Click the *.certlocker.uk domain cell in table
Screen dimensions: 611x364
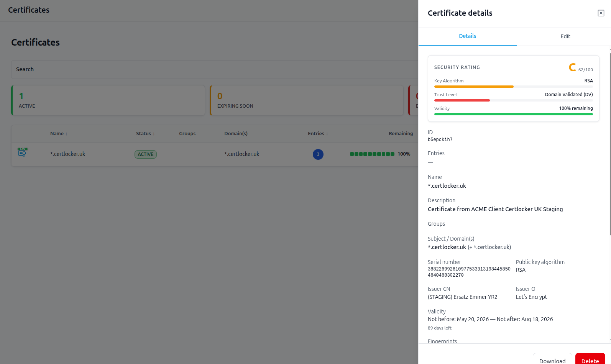pos(242,154)
